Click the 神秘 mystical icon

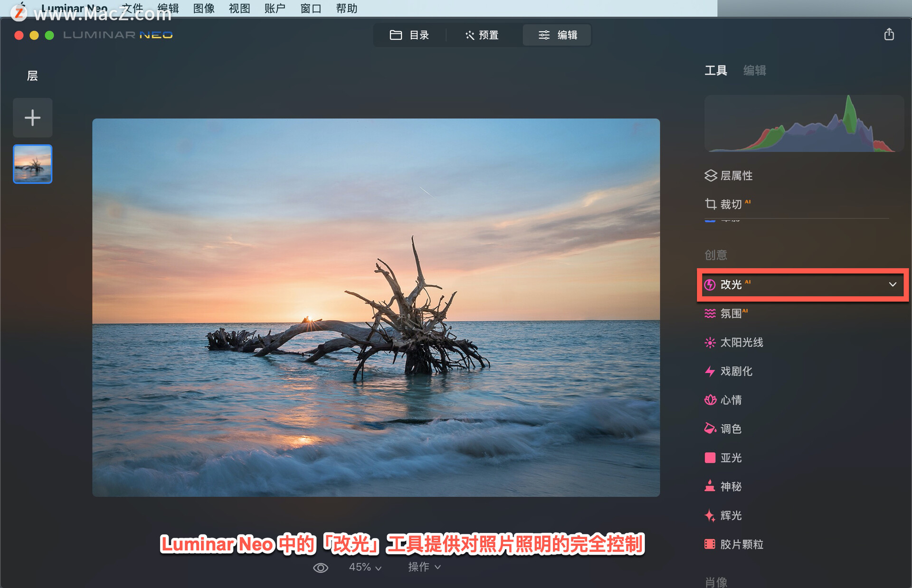click(710, 486)
